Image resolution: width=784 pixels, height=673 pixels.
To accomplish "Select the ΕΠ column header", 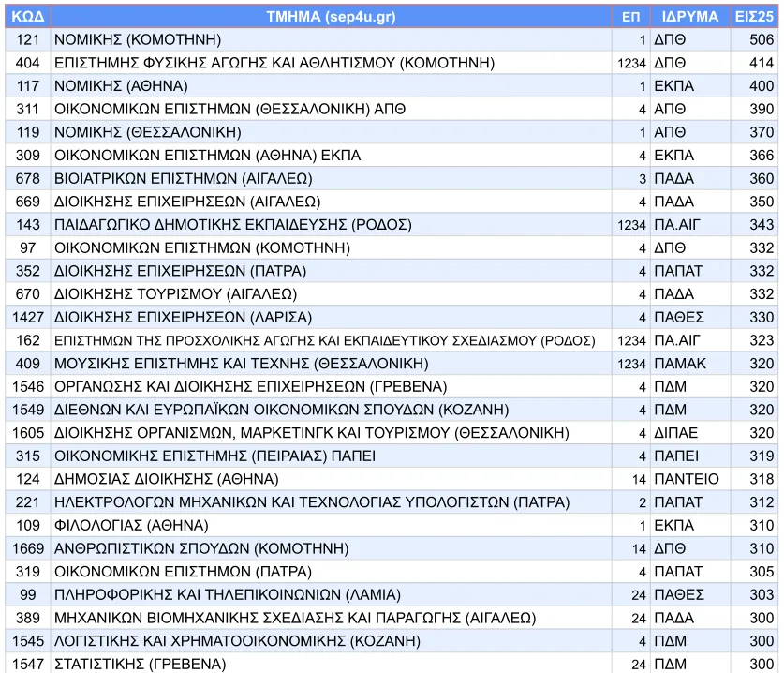I will pyautogui.click(x=631, y=16).
